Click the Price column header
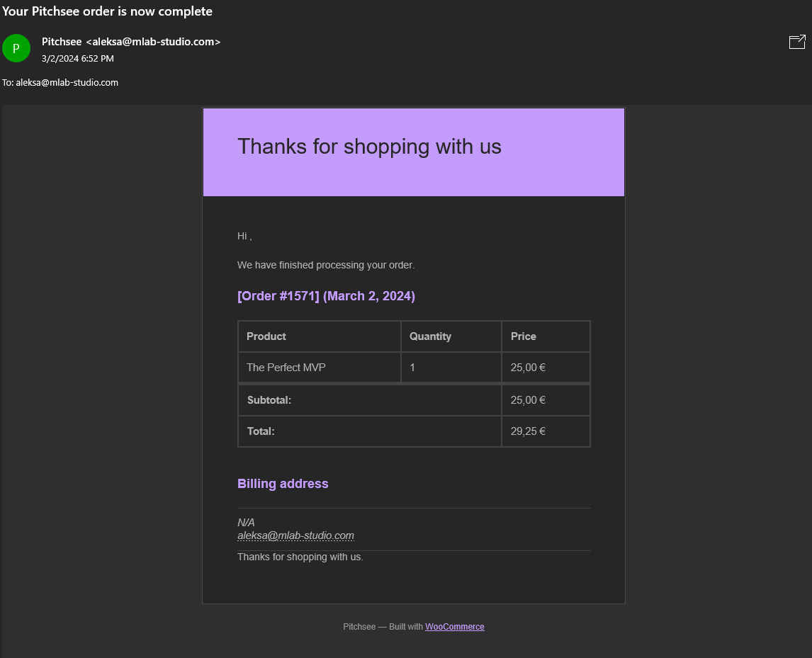The height and width of the screenshot is (658, 812). [x=546, y=336]
